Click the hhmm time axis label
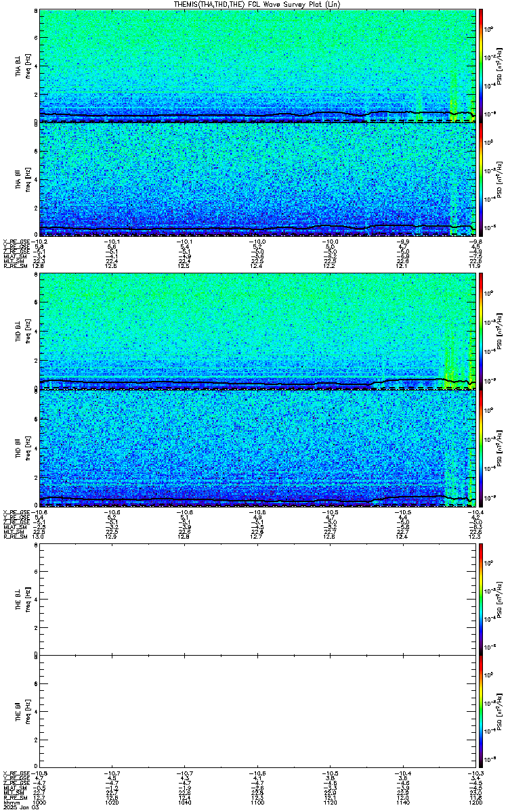This screenshot has height=812, width=508. coord(10,803)
